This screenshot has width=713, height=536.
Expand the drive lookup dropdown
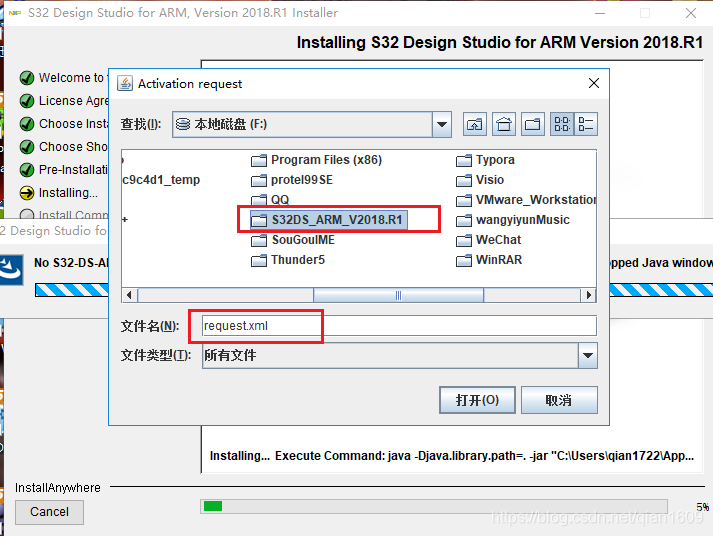coord(442,125)
